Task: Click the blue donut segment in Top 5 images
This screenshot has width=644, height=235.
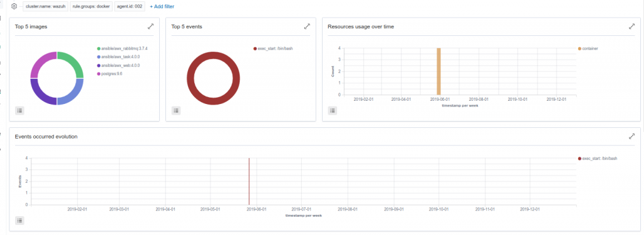Action: (x=74, y=95)
